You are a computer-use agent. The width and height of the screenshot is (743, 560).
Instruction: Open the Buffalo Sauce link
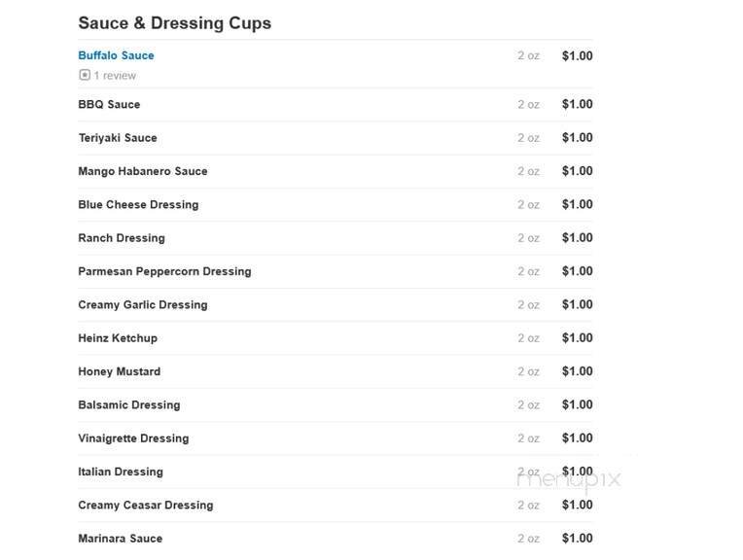[116, 55]
